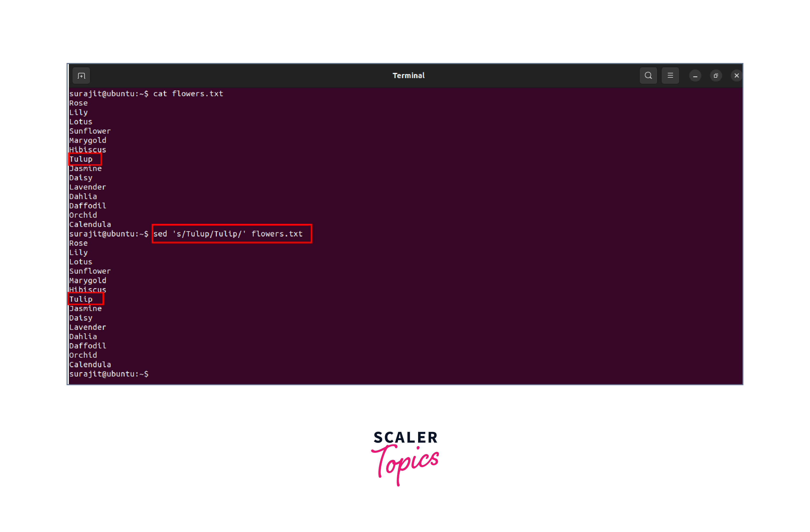Image resolution: width=810 pixels, height=532 pixels.
Task: Open a new terminal tab icon
Action: [x=81, y=75]
